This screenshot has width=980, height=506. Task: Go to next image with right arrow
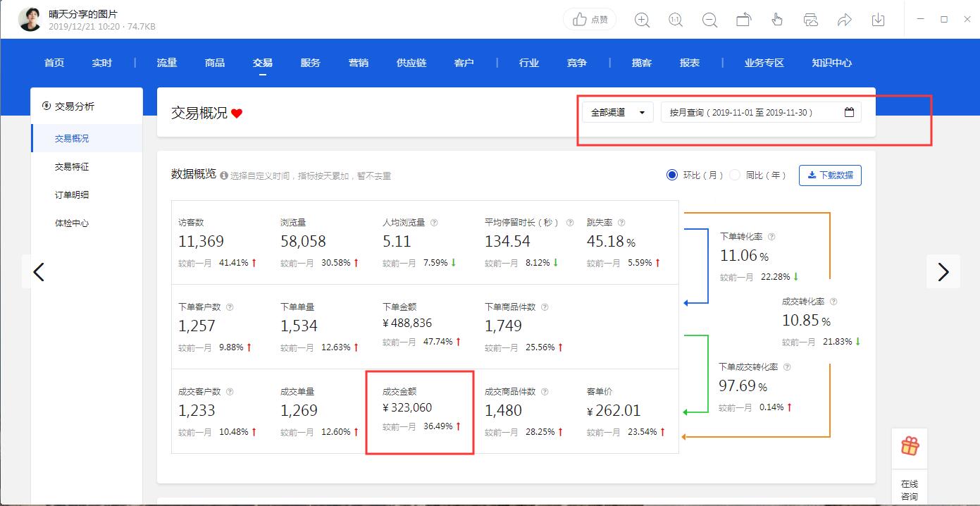tap(943, 272)
